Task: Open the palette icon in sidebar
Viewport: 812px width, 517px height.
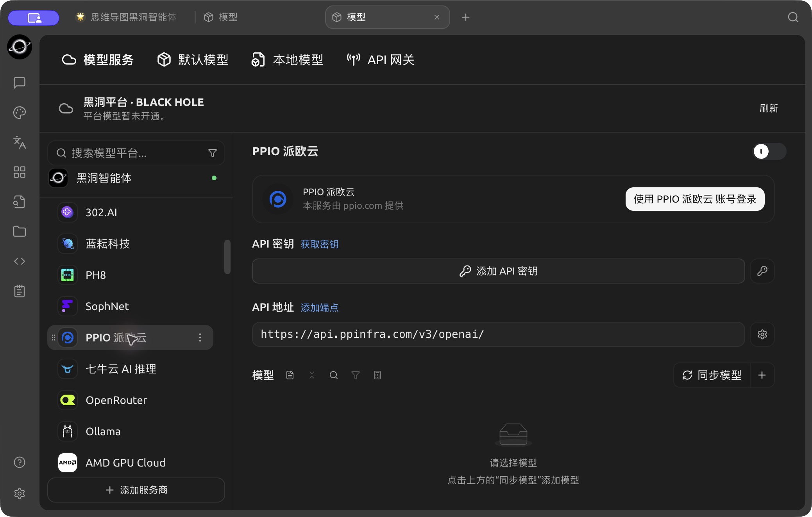Action: click(20, 113)
